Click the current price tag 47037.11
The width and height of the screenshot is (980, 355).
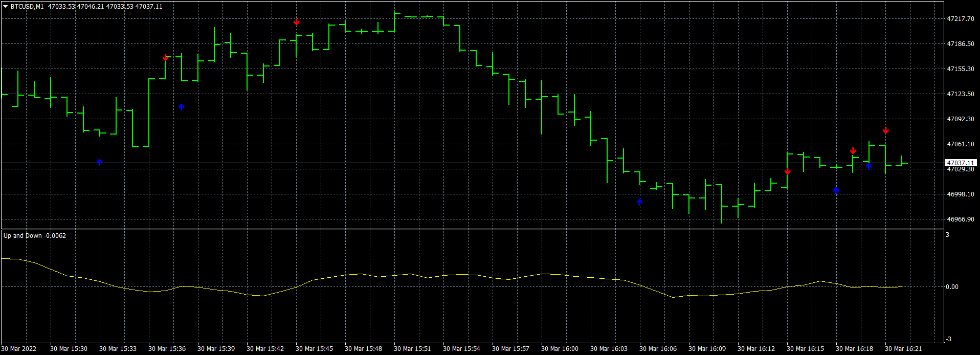(961, 163)
